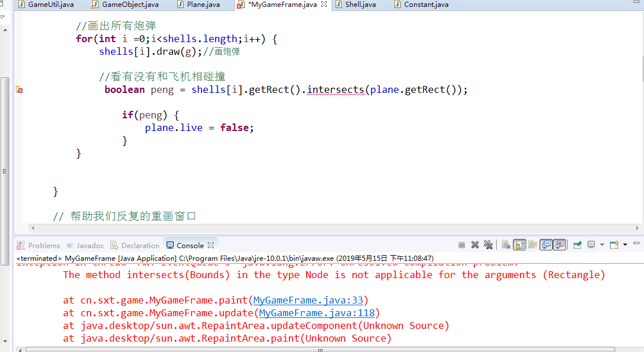The image size is (644, 352).
Task: Click the error marker beside boolean peng line
Action: (x=19, y=89)
